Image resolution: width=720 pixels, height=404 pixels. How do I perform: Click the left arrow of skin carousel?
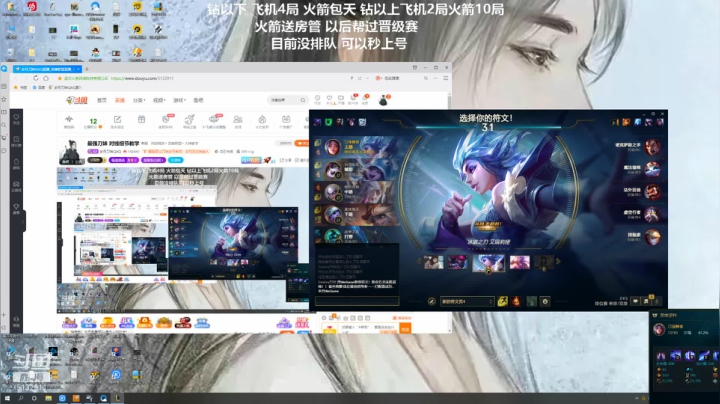[418, 262]
